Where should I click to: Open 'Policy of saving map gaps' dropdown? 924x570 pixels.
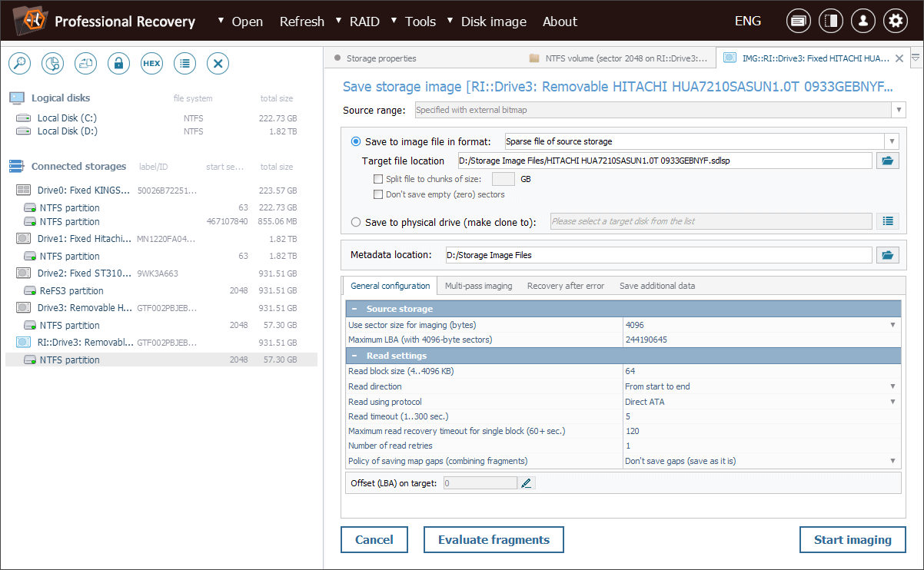click(893, 461)
